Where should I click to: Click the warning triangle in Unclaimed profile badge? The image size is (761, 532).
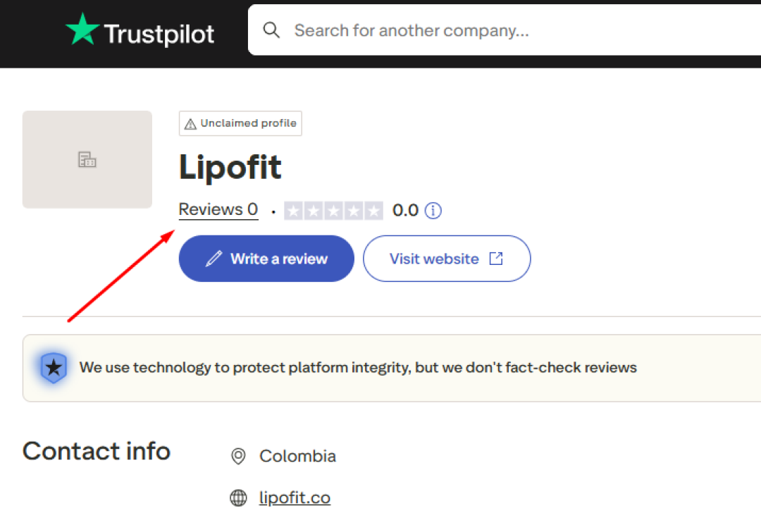(190, 124)
